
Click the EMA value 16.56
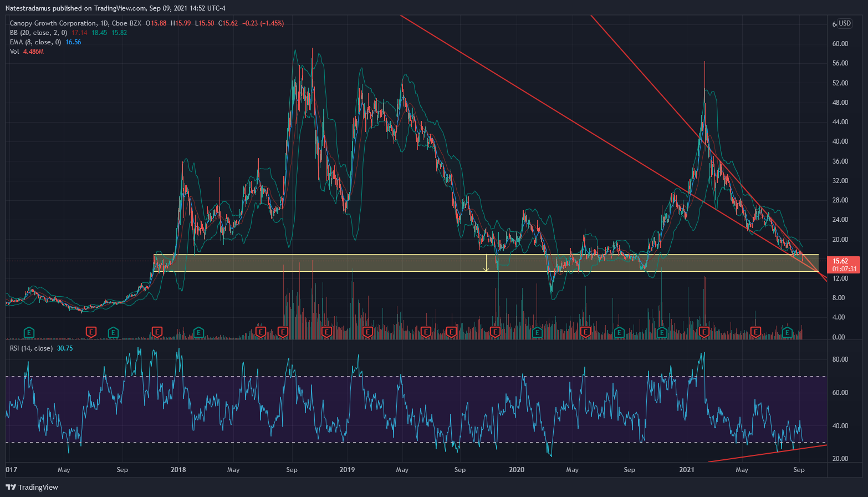[73, 42]
